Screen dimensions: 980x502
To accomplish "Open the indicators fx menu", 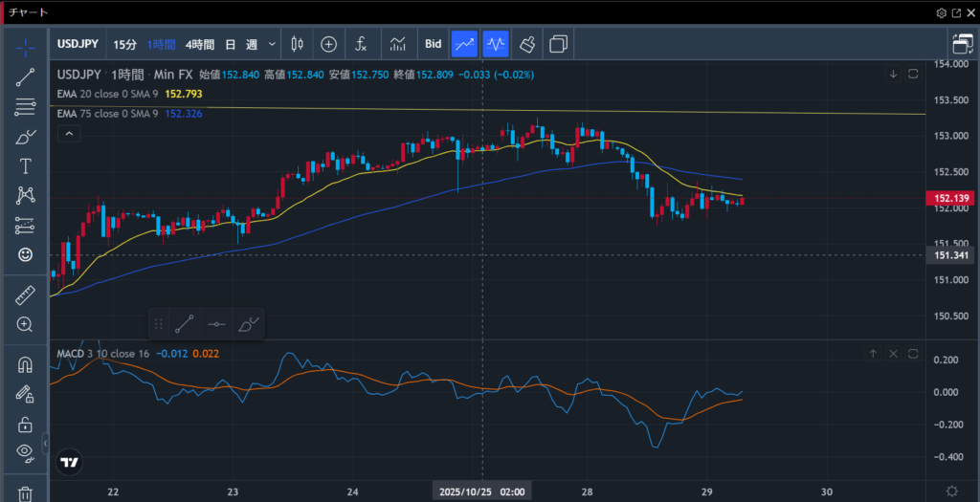I will point(361,44).
